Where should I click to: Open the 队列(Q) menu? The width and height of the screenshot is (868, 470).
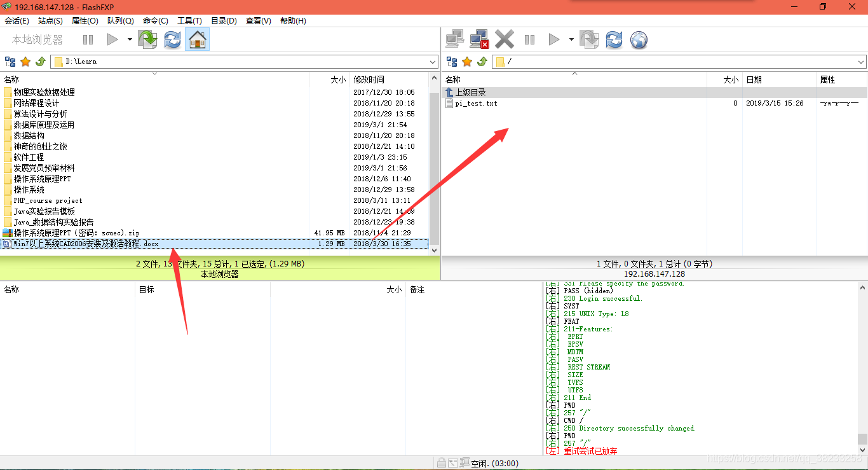click(x=121, y=21)
